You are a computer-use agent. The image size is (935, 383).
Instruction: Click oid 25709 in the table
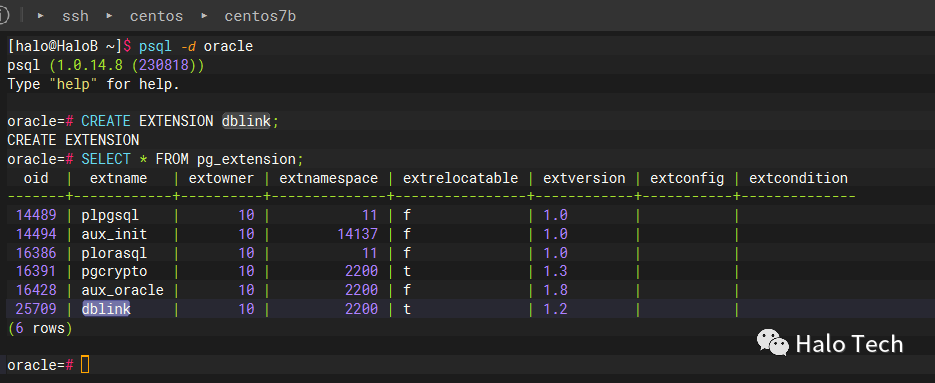36,308
